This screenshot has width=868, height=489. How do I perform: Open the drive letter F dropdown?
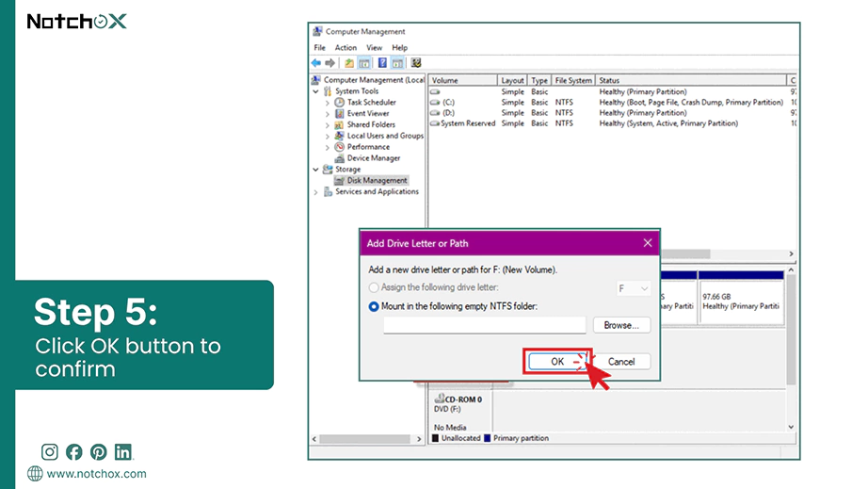pos(634,288)
